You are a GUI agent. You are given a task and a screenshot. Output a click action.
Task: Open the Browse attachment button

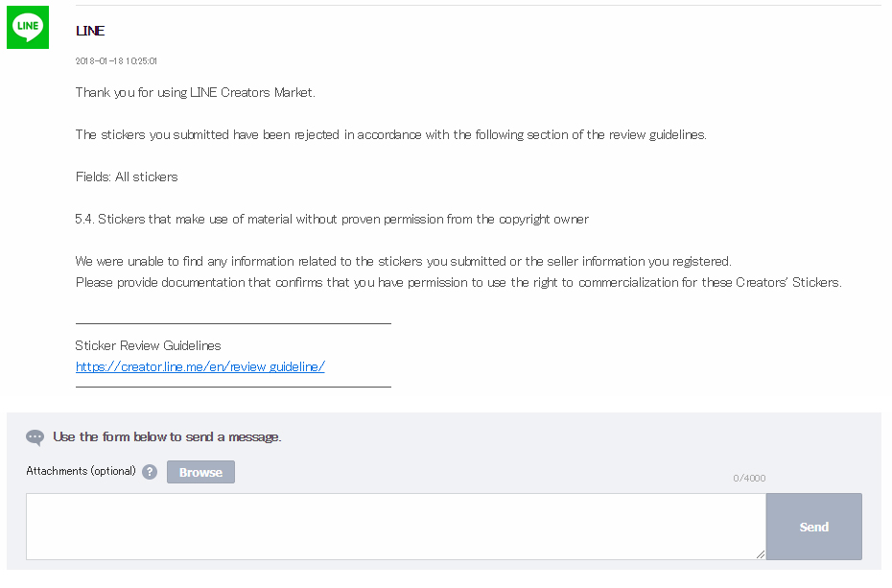coord(200,472)
